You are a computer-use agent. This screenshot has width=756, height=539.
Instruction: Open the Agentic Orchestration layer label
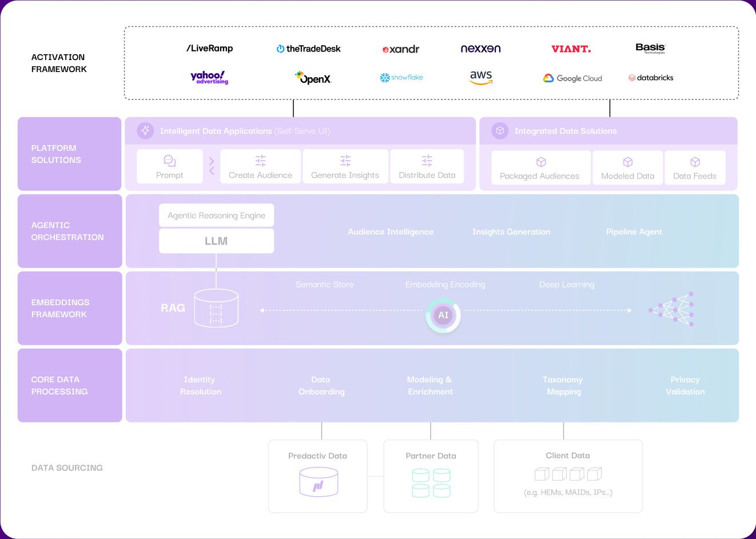tap(70, 231)
